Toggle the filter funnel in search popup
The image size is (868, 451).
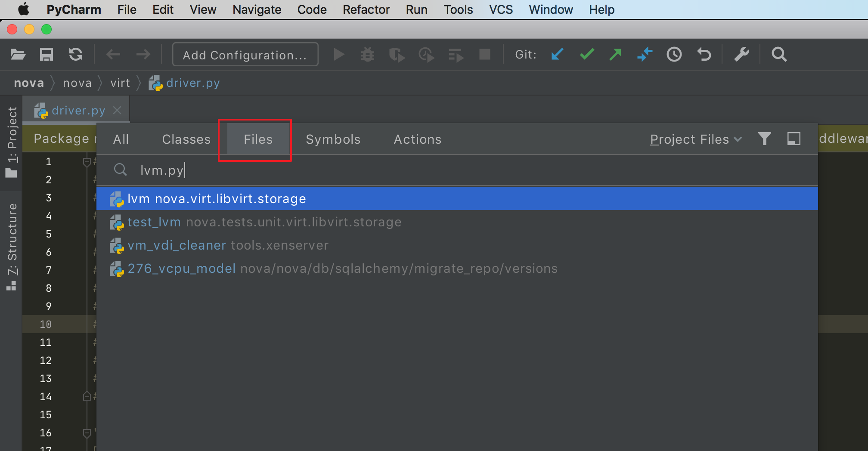click(x=765, y=139)
